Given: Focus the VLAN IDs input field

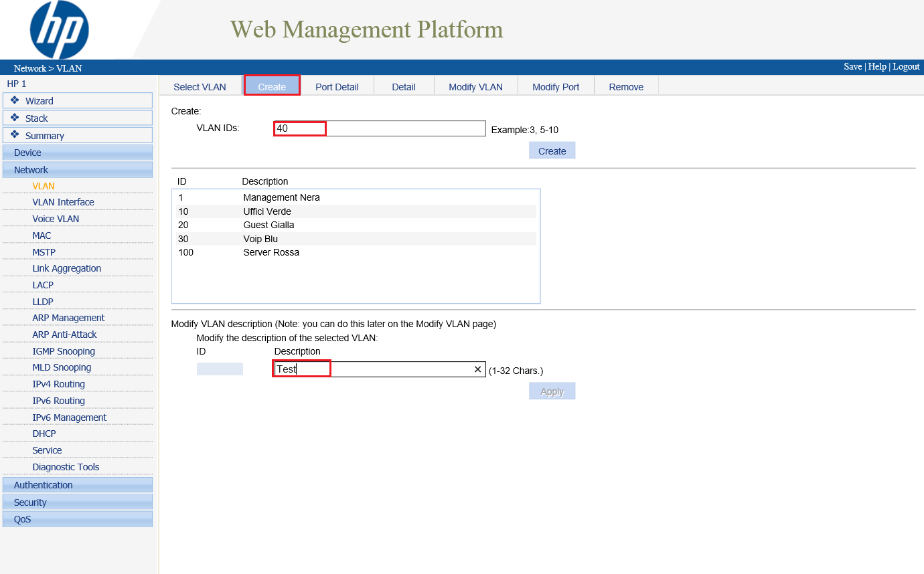Looking at the screenshot, I should (380, 128).
